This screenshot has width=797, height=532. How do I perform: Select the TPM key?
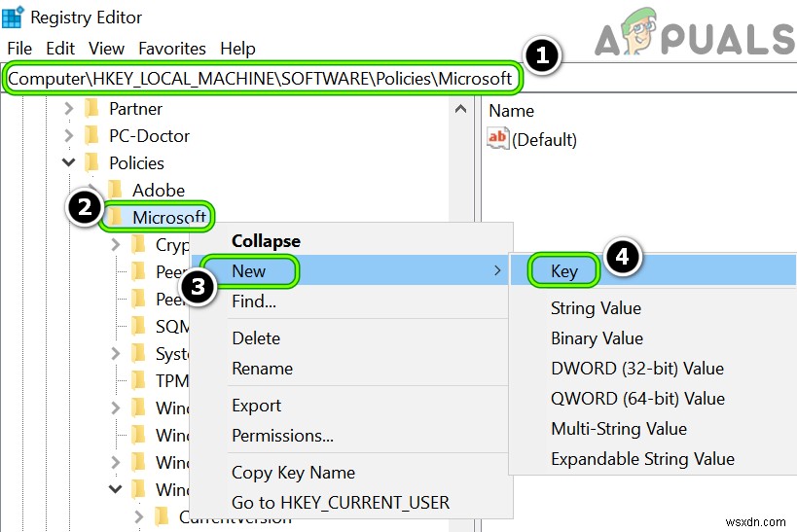[172, 380]
